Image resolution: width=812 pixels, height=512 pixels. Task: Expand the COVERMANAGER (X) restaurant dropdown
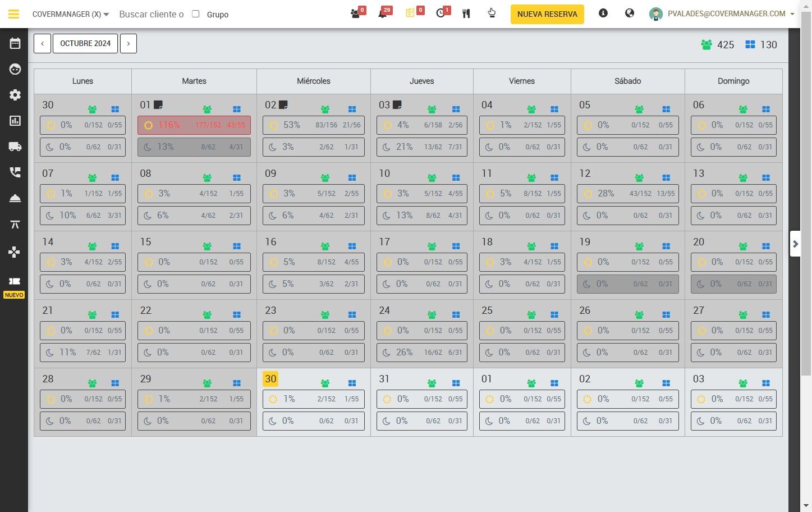(71, 14)
